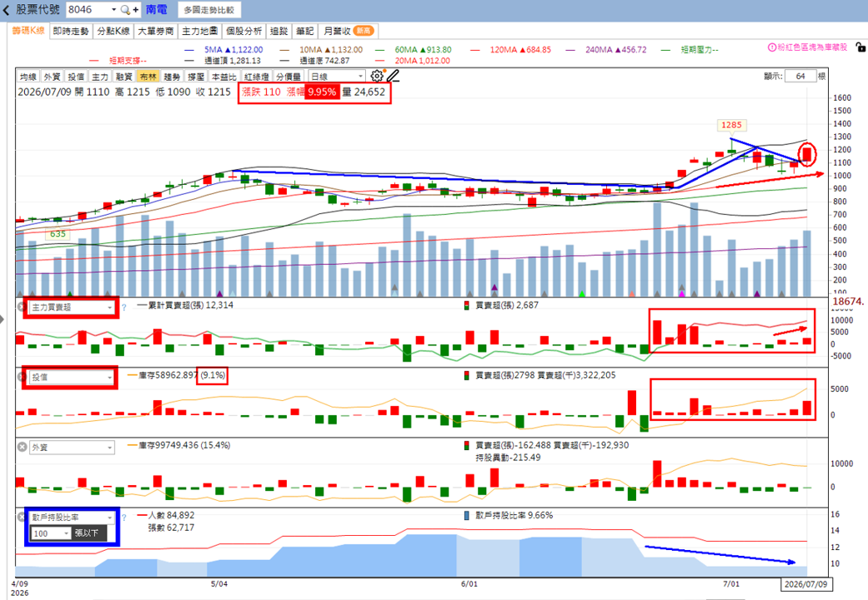
Task: Toggle the 紅綠燈 indicator button
Action: click(x=258, y=77)
